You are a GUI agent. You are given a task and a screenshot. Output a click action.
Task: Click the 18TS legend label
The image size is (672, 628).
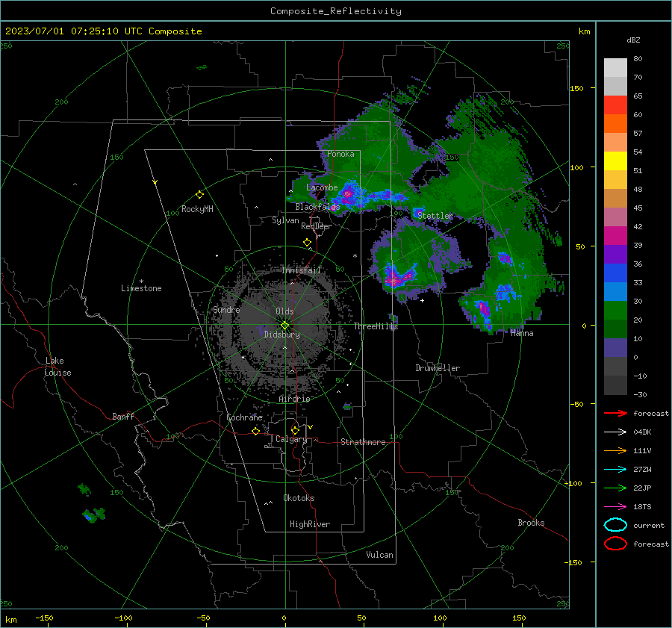[x=642, y=507]
